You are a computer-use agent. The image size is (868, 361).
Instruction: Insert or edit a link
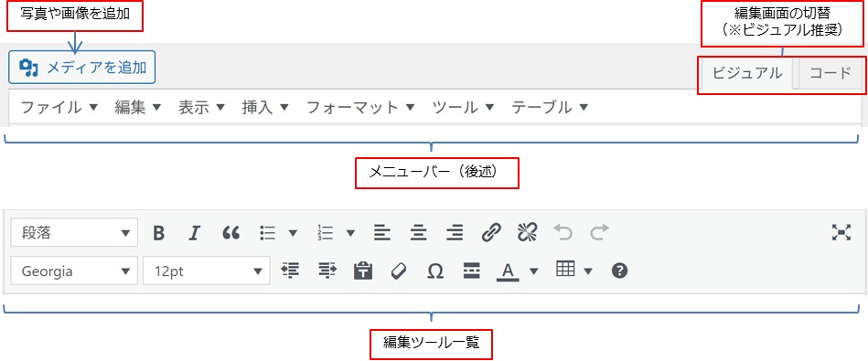pyautogui.click(x=491, y=233)
